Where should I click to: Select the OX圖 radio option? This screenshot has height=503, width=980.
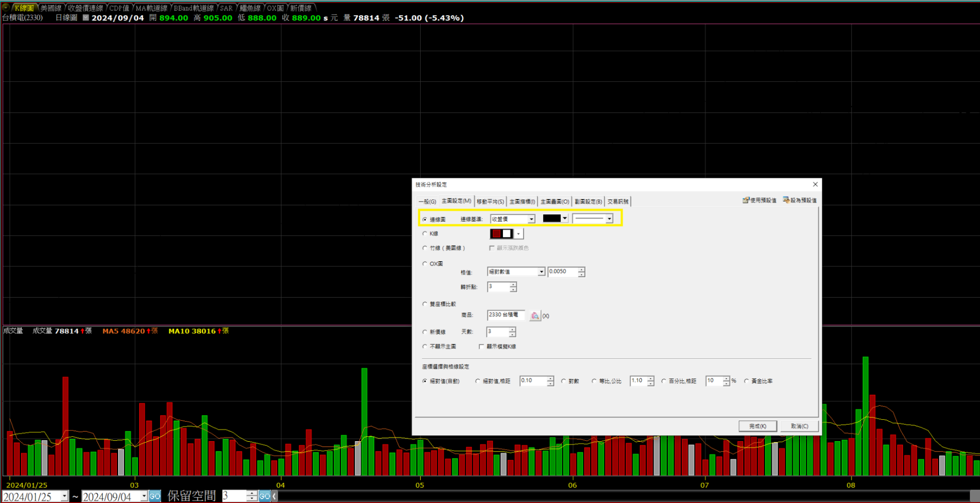pos(425,264)
